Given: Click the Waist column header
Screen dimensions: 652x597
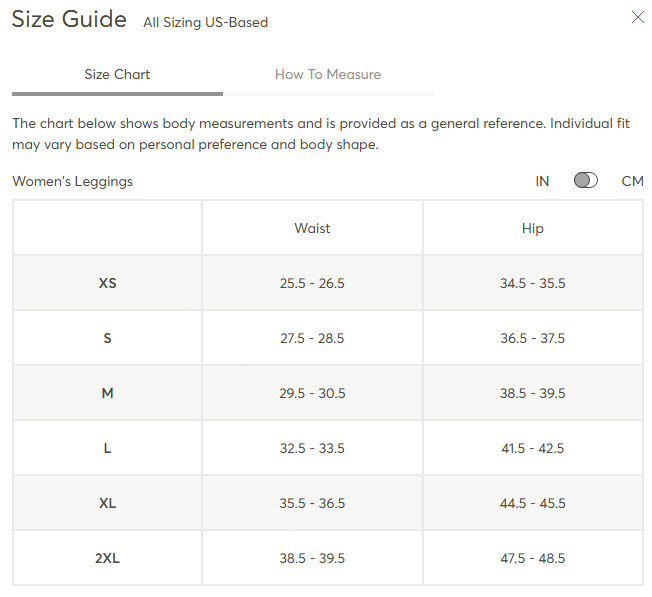Looking at the screenshot, I should pos(312,228).
